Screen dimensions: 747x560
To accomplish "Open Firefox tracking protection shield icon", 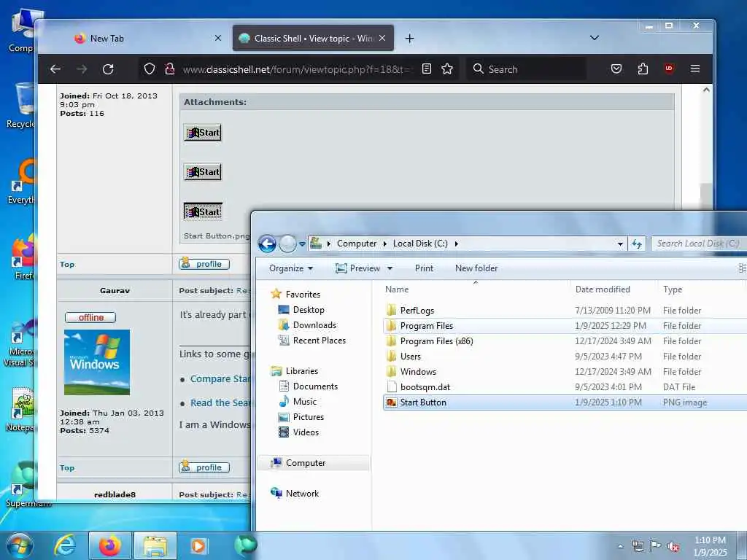I will [149, 69].
